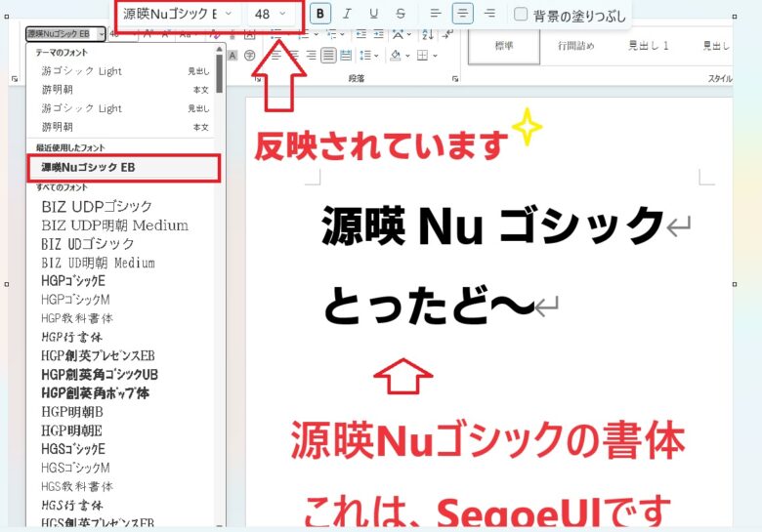Enable the 背景の塗りつぶし checkbox
762x532 pixels.
pos(521,14)
